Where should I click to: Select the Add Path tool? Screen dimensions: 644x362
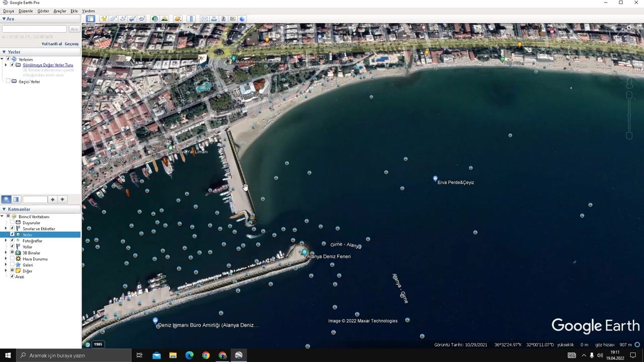click(123, 19)
